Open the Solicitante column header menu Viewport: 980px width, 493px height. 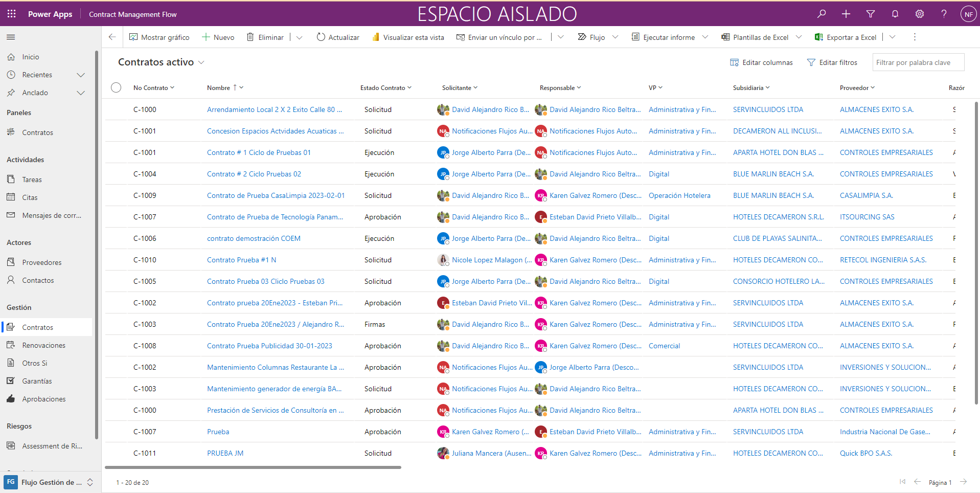point(460,88)
